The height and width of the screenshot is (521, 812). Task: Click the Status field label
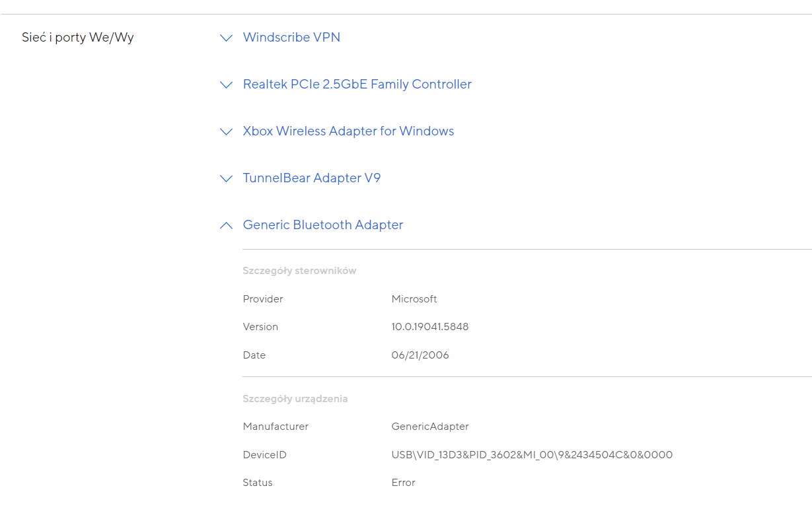pos(257,483)
